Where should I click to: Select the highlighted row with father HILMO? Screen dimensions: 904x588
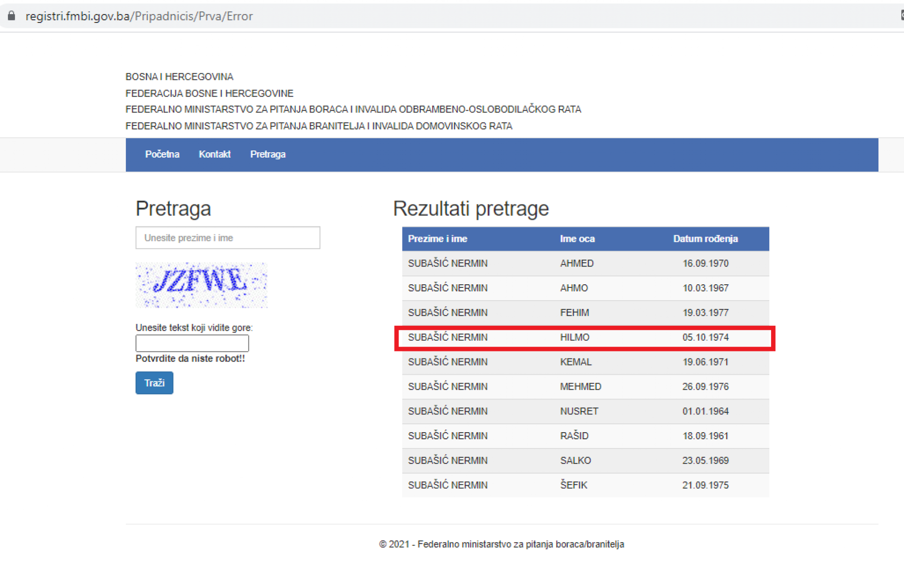(x=585, y=338)
